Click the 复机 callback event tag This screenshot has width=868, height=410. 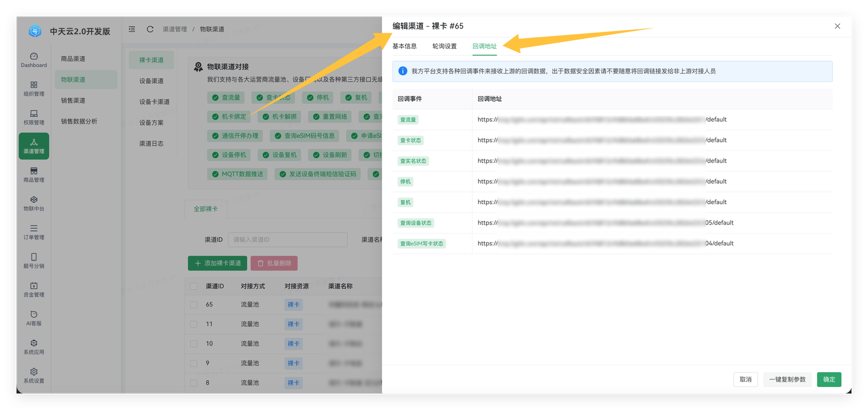tap(405, 202)
